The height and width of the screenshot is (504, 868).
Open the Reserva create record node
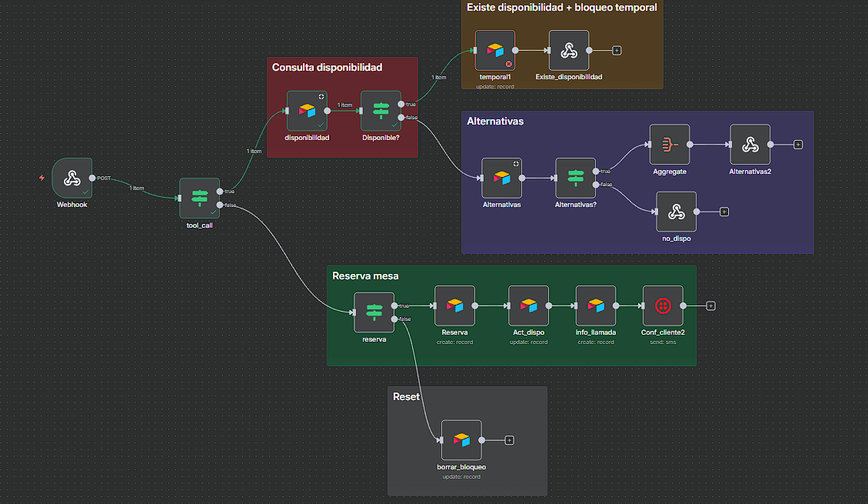454,305
